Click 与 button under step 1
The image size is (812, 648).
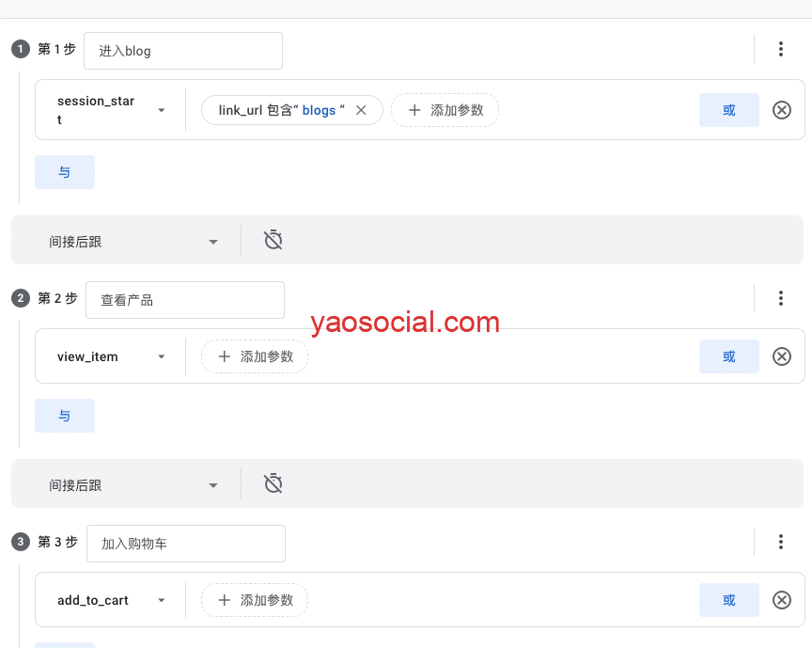pyautogui.click(x=65, y=172)
